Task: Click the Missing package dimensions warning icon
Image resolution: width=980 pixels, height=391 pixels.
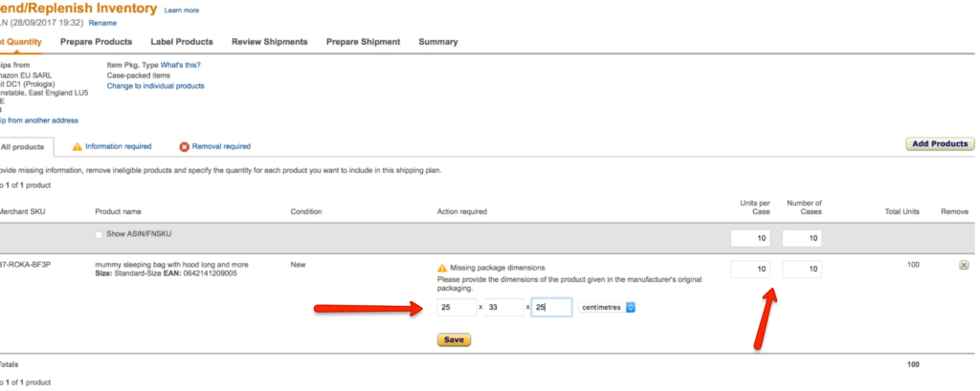Action: click(442, 269)
